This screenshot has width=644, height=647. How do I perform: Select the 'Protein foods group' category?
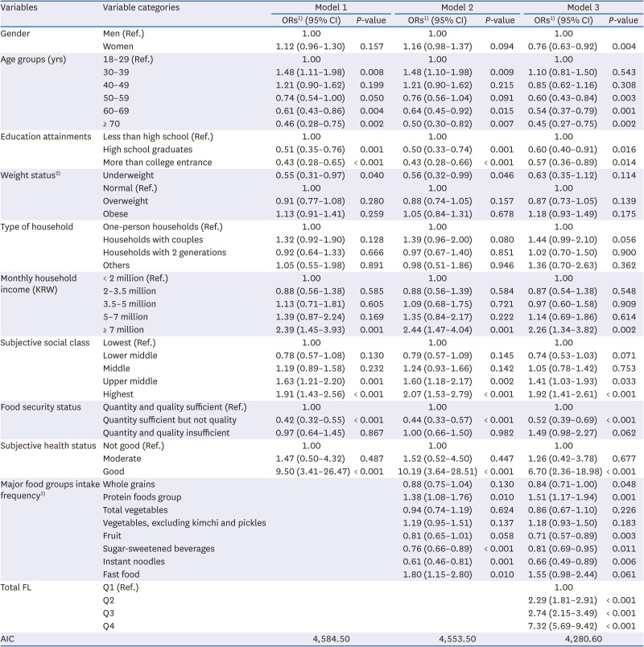coord(142,497)
